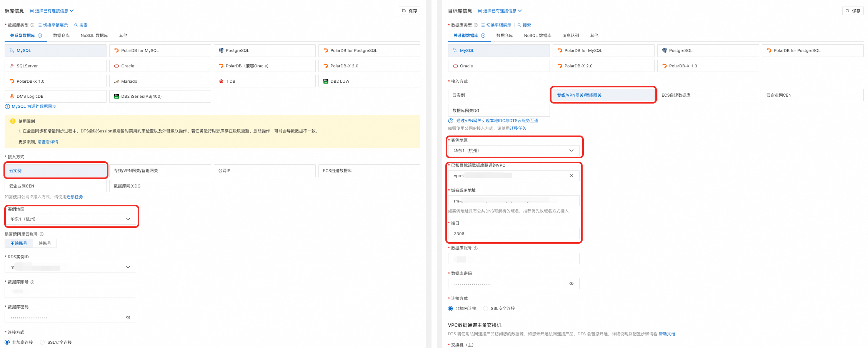
Task: Open the 帮助文档 link under VPC数据通道主备交换机
Action: (x=667, y=334)
